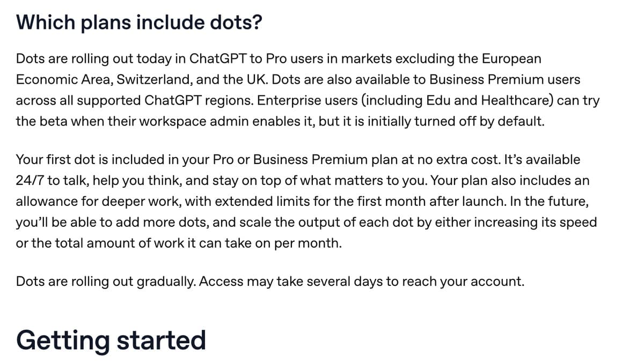
Task: Click "European" at the end of first line
Action: click(511, 58)
